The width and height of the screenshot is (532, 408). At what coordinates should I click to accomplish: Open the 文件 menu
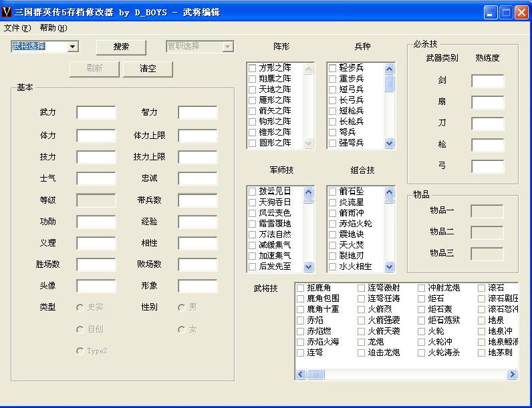click(17, 28)
